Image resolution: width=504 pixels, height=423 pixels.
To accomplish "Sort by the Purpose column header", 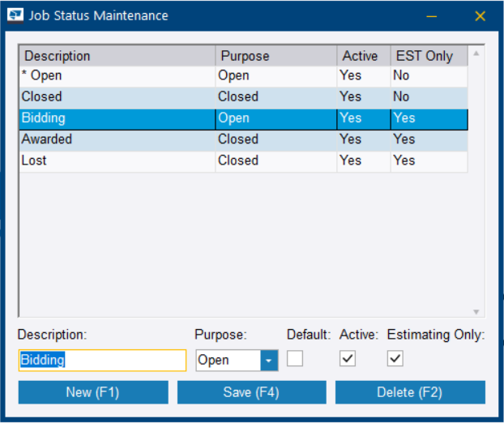I will pyautogui.click(x=275, y=56).
